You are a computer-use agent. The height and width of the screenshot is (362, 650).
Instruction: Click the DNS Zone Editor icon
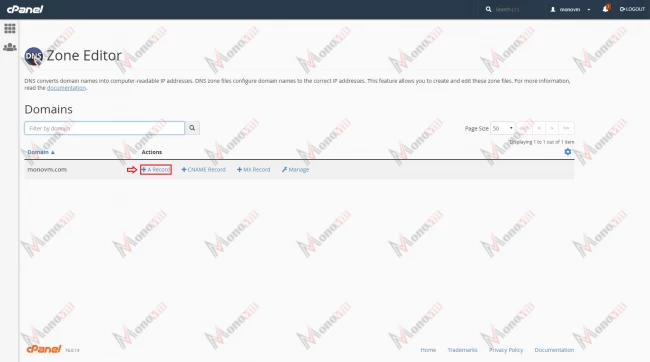34,56
